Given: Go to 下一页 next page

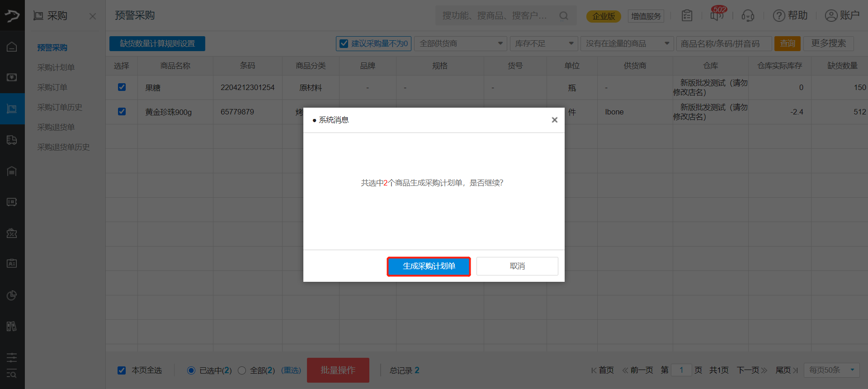Looking at the screenshot, I should (x=752, y=370).
